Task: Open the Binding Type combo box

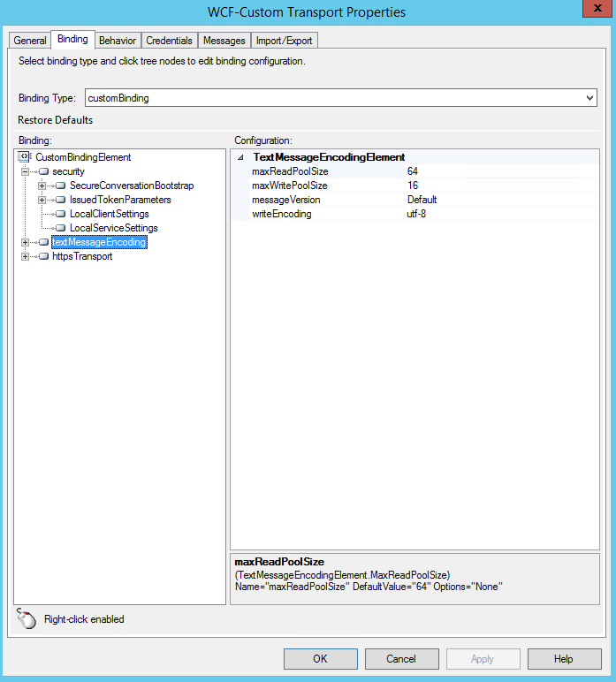Action: [x=341, y=98]
